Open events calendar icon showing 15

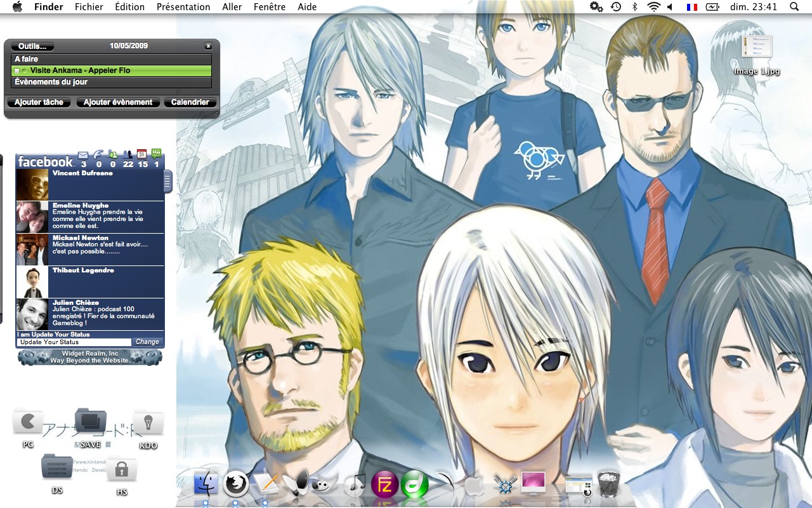(142, 154)
